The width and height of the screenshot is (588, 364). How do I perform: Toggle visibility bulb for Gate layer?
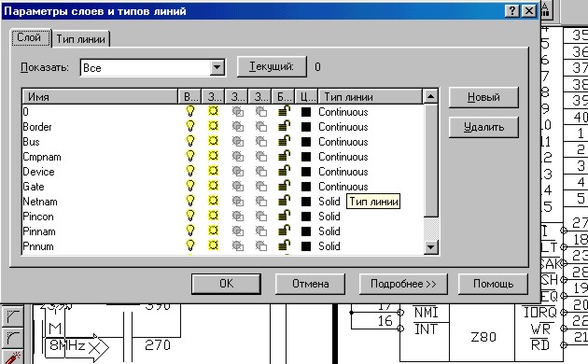(190, 187)
